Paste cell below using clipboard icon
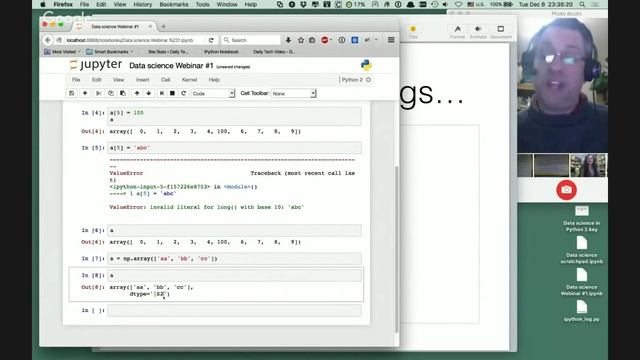 pos(122,93)
